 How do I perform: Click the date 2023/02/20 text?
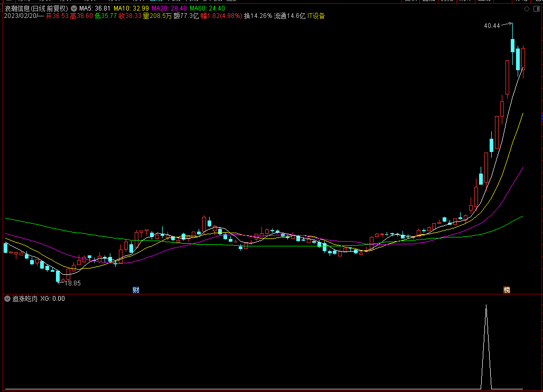[20, 16]
